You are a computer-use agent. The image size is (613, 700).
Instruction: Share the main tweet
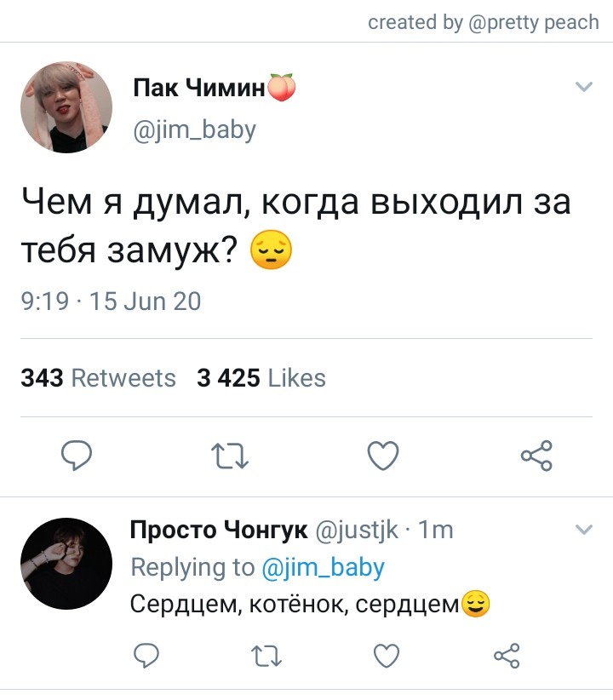[x=536, y=456]
